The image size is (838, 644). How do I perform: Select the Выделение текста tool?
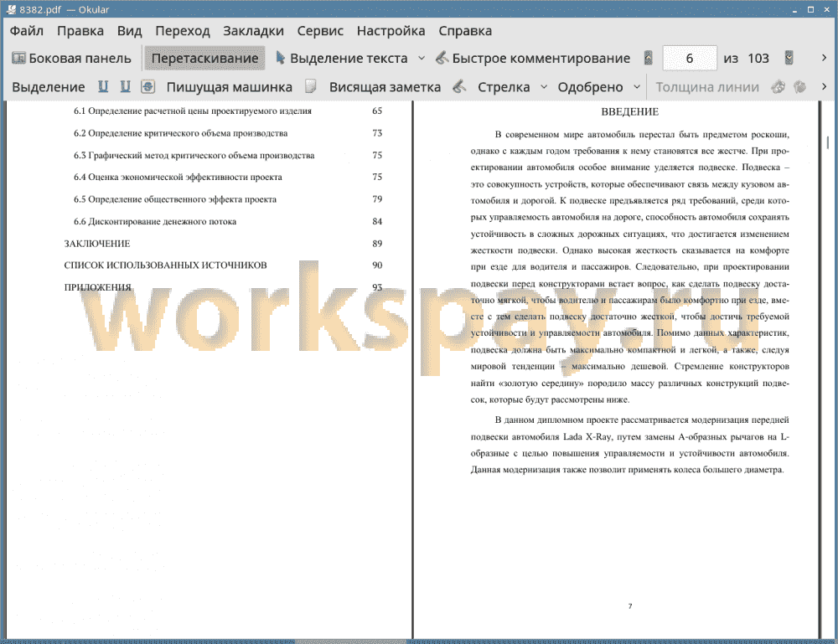(x=342, y=59)
